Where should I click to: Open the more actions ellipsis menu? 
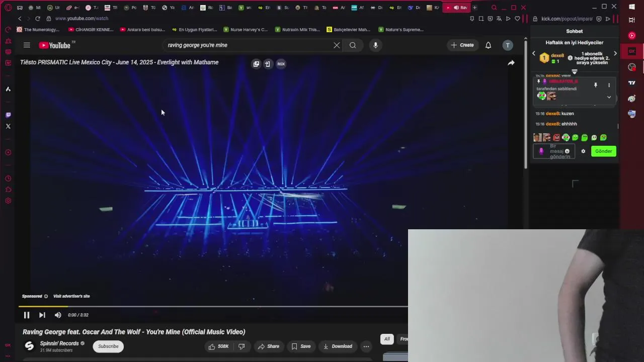[x=366, y=346]
